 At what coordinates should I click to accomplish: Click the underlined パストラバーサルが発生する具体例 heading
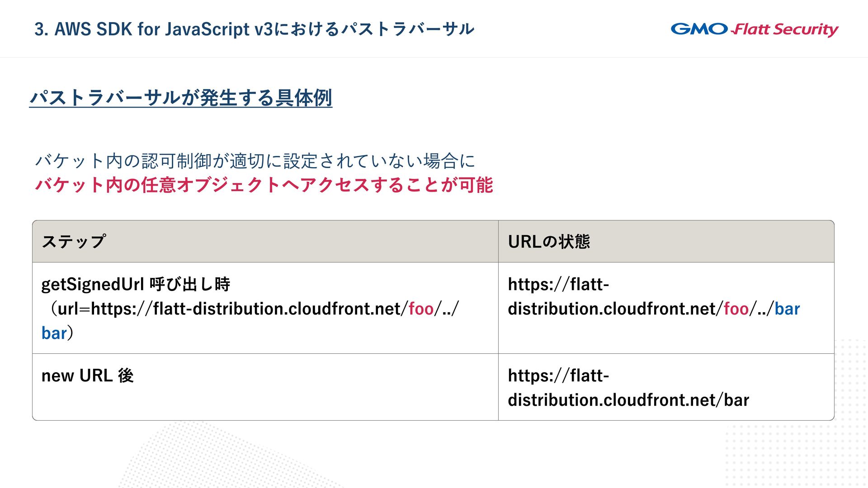pyautogui.click(x=181, y=98)
